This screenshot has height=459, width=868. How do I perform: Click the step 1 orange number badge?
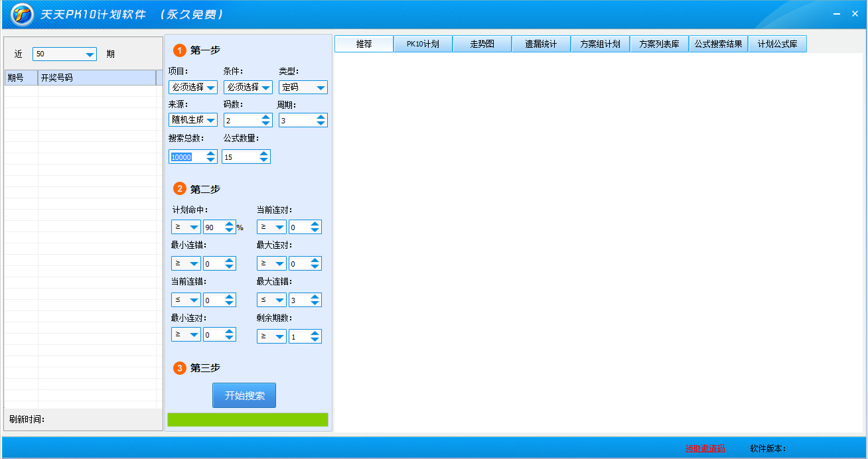179,50
